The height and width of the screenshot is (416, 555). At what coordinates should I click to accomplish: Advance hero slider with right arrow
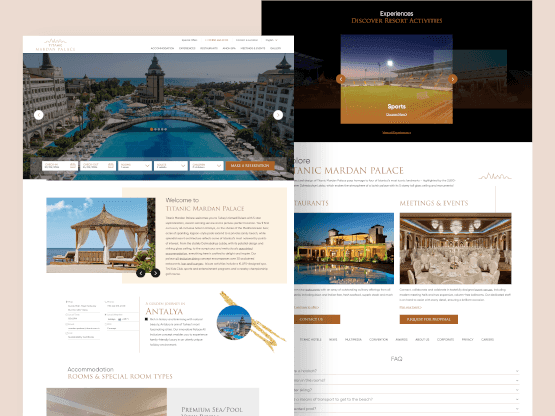pos(278,115)
